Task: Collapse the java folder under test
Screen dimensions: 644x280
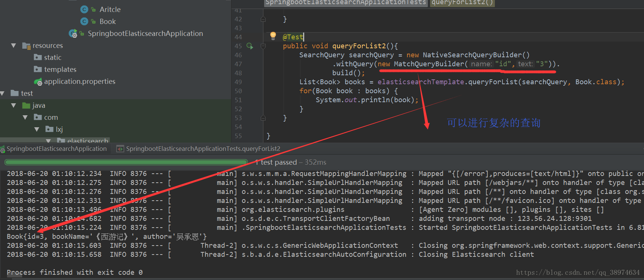Action: pos(14,105)
